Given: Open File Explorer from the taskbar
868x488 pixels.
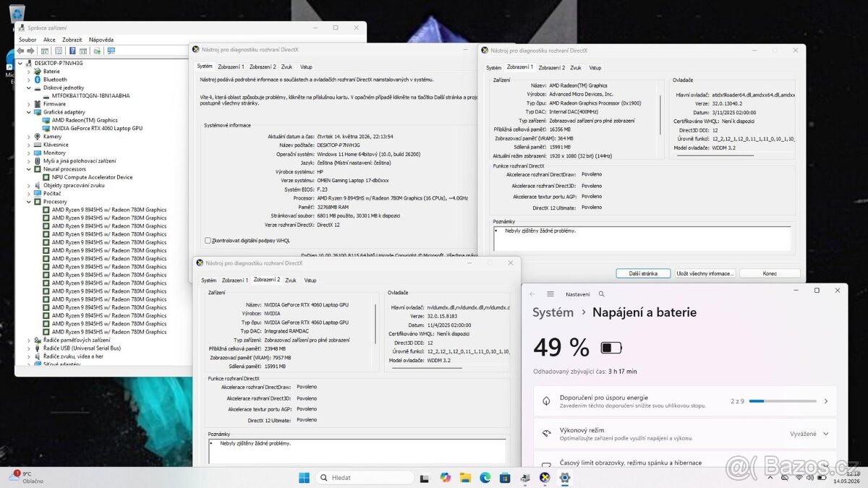Looking at the screenshot, I should [x=465, y=477].
